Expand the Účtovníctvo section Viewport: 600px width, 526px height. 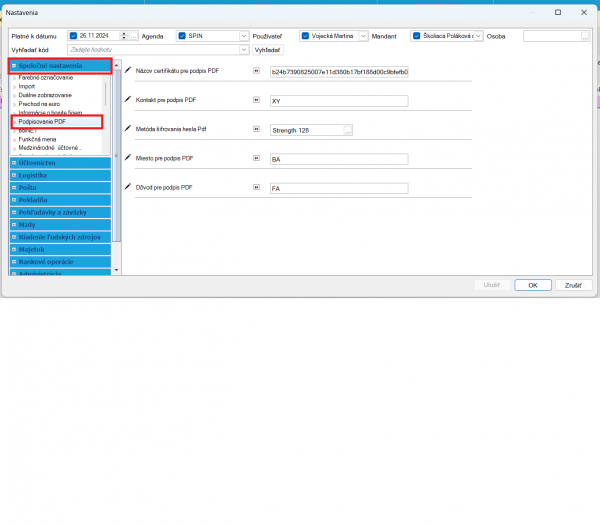point(14,163)
